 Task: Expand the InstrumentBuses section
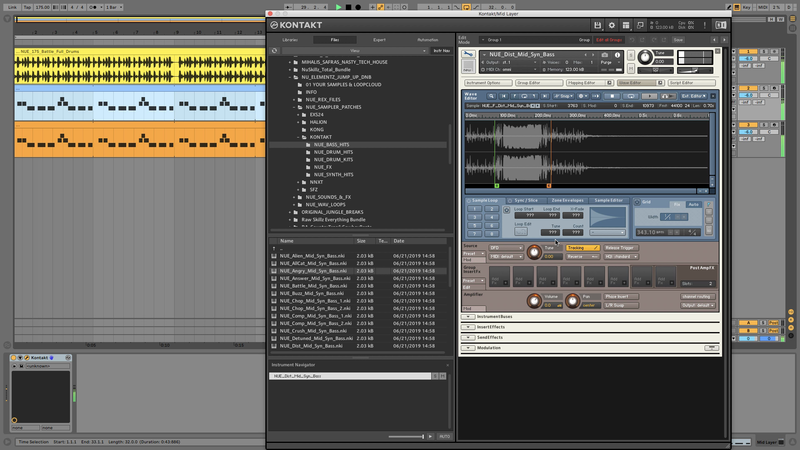tap(468, 317)
